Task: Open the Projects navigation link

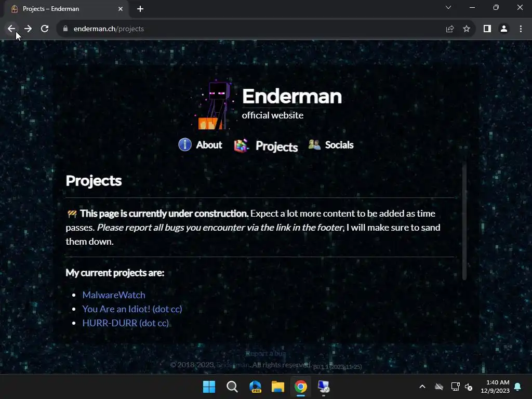Action: (x=276, y=147)
